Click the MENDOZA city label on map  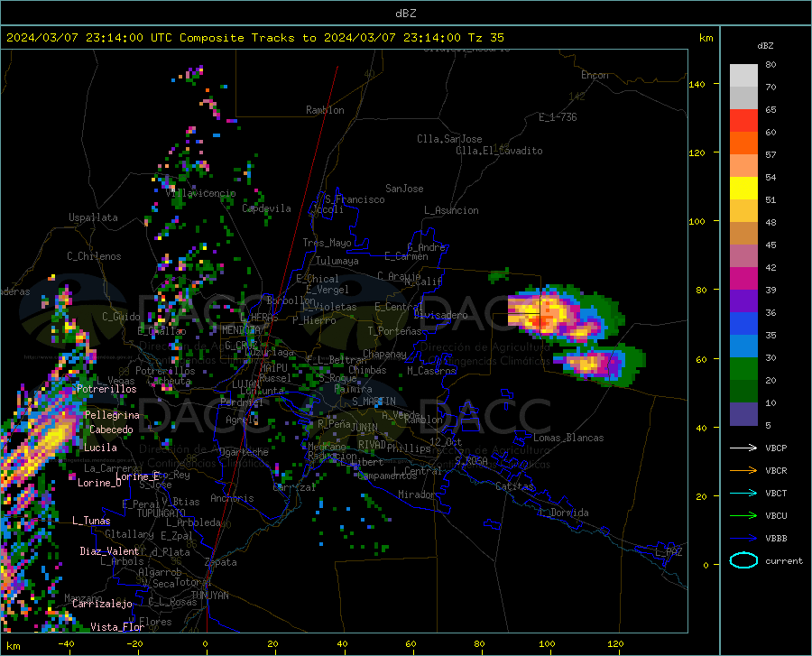[x=241, y=330]
